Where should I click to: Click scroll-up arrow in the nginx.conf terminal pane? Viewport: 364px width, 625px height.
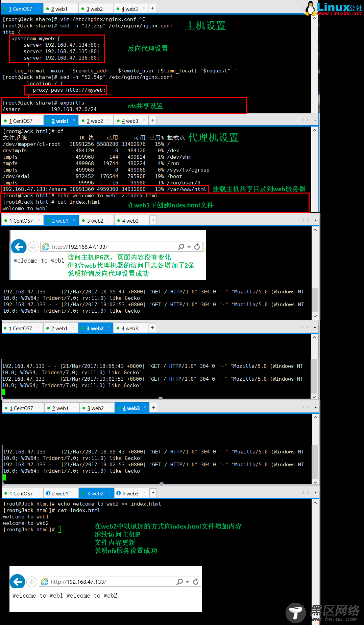tap(315, 18)
